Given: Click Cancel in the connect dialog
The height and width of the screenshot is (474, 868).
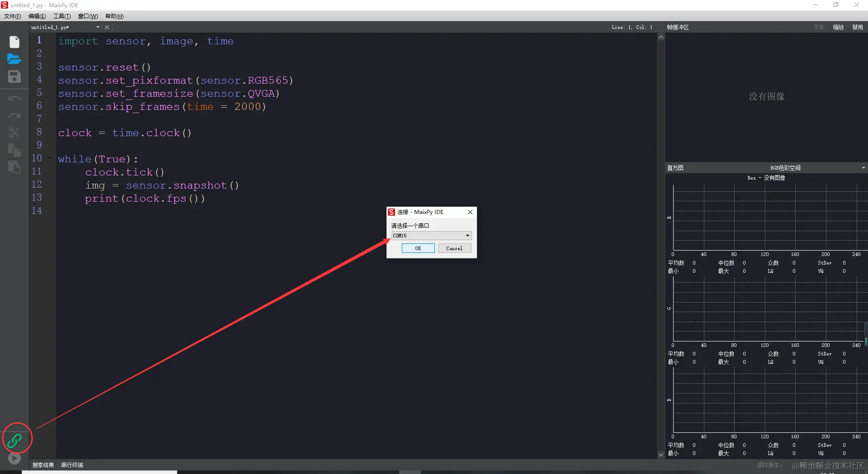Looking at the screenshot, I should tap(454, 248).
